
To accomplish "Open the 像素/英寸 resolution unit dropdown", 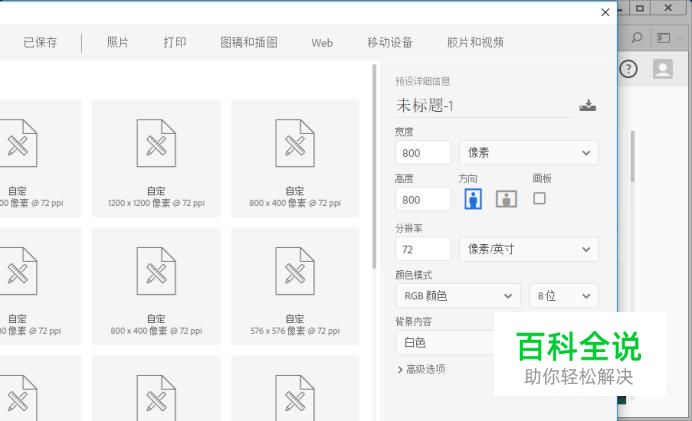I will tap(529, 249).
